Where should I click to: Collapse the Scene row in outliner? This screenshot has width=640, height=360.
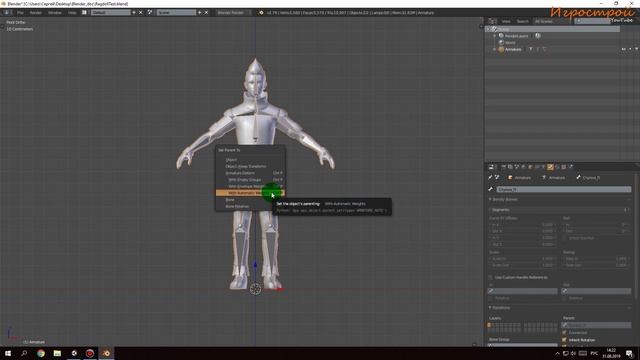[488, 29]
